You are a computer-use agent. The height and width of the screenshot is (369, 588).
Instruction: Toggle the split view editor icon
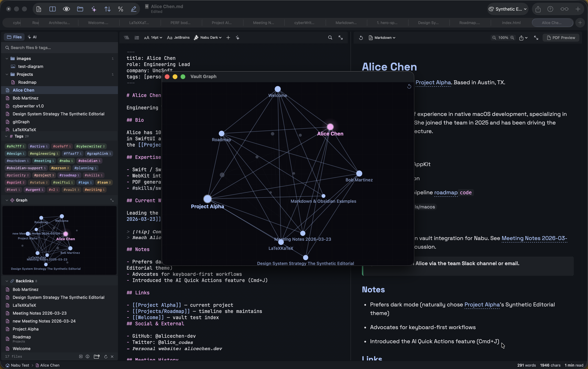(x=52, y=9)
